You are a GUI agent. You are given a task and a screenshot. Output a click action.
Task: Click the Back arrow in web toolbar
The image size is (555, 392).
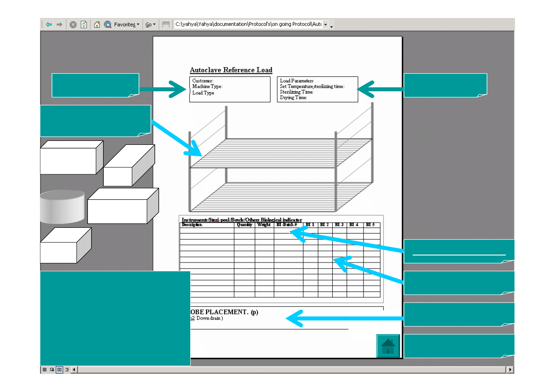tap(49, 25)
